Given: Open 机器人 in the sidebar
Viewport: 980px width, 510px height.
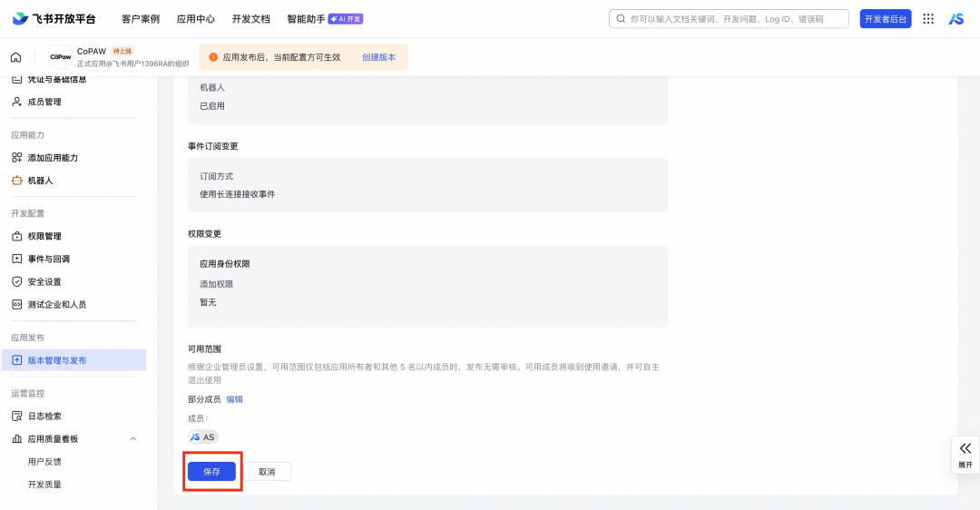Looking at the screenshot, I should pos(40,181).
